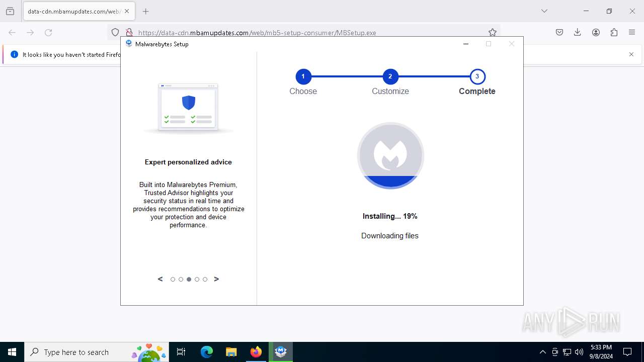Go to next slide with right arrow

(216, 279)
